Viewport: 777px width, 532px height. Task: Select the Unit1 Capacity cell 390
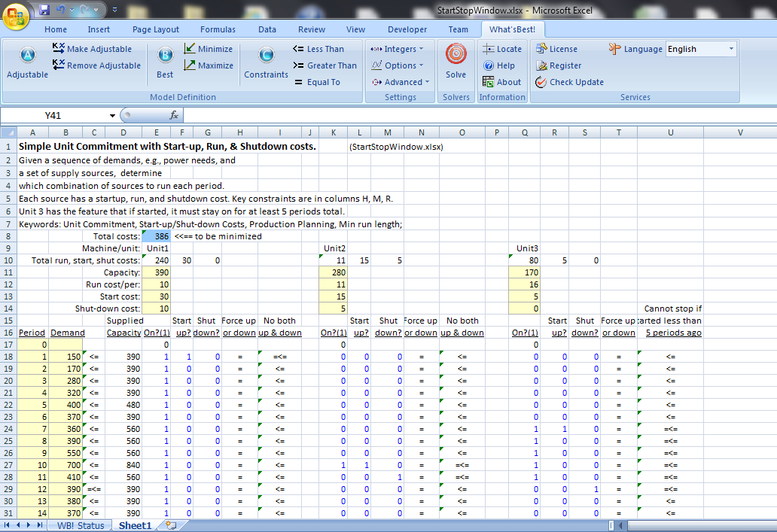[156, 272]
